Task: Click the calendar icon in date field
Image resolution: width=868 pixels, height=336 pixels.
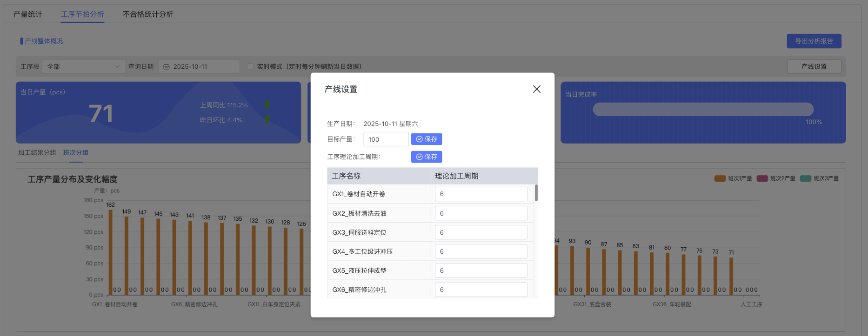Action: (x=167, y=67)
